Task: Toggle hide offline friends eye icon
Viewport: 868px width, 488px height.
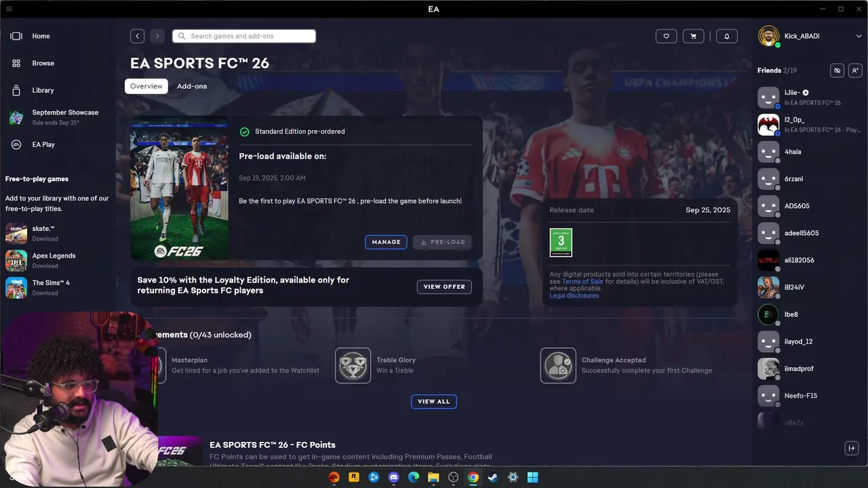Action: [x=837, y=70]
